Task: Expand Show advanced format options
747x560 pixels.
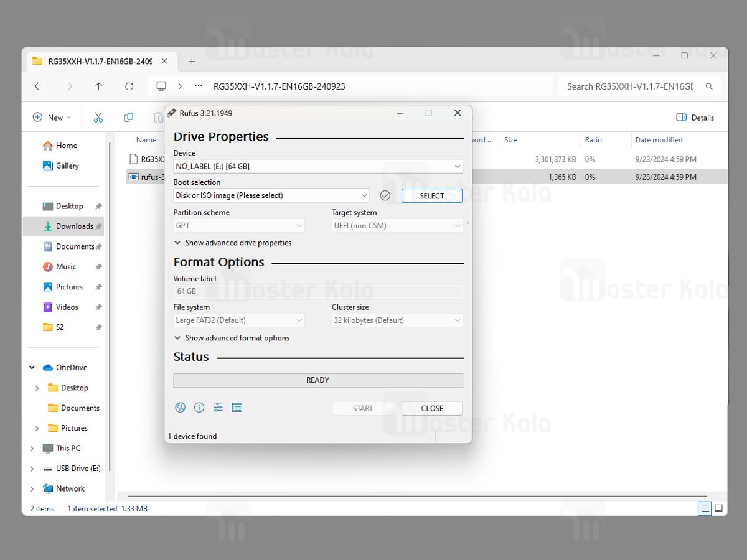Action: click(232, 338)
